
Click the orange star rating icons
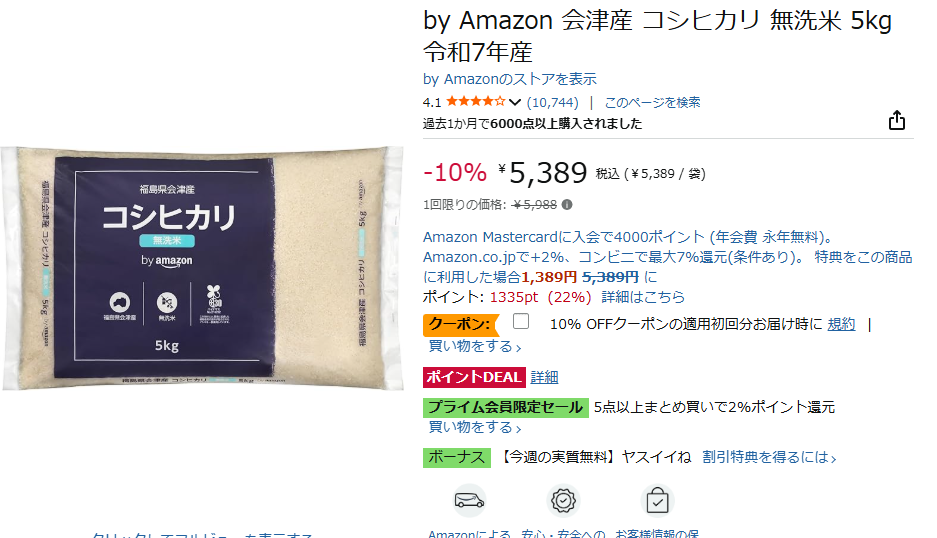[x=476, y=102]
